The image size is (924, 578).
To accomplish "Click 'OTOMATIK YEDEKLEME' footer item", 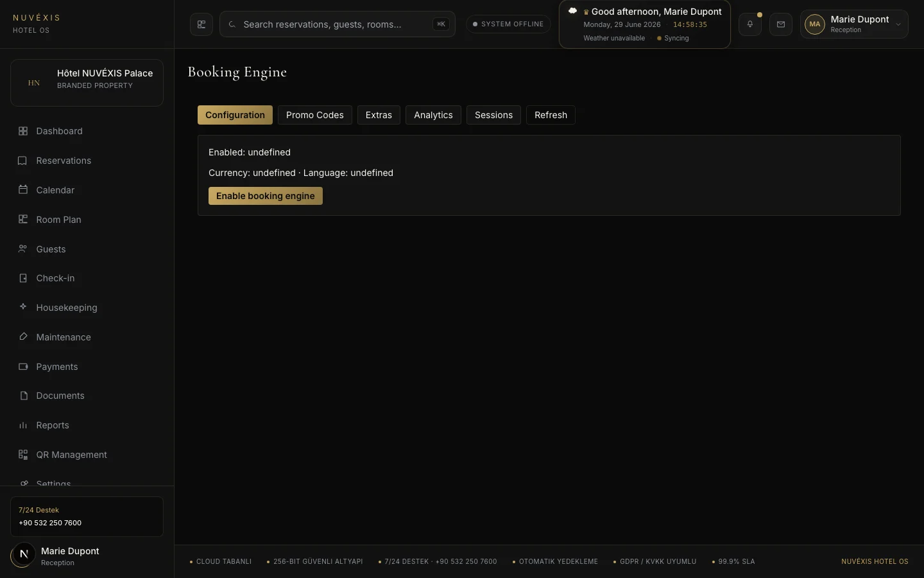I will [555, 561].
